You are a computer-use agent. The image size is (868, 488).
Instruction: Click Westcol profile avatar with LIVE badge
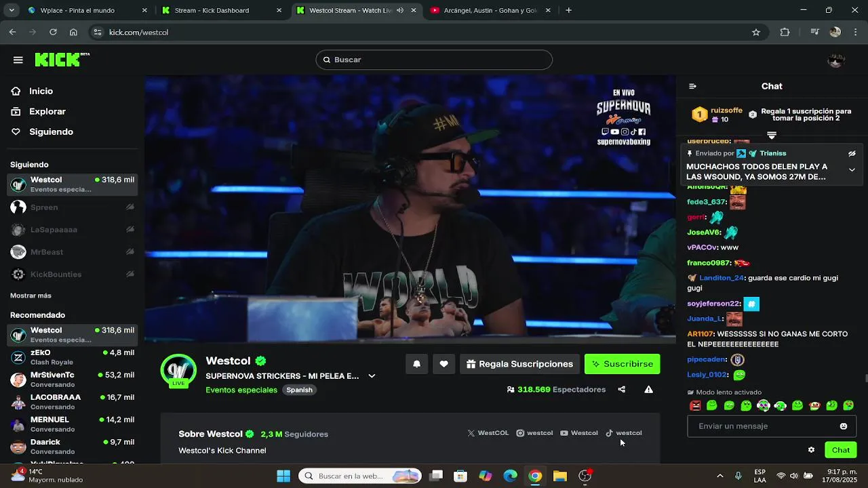pos(178,371)
